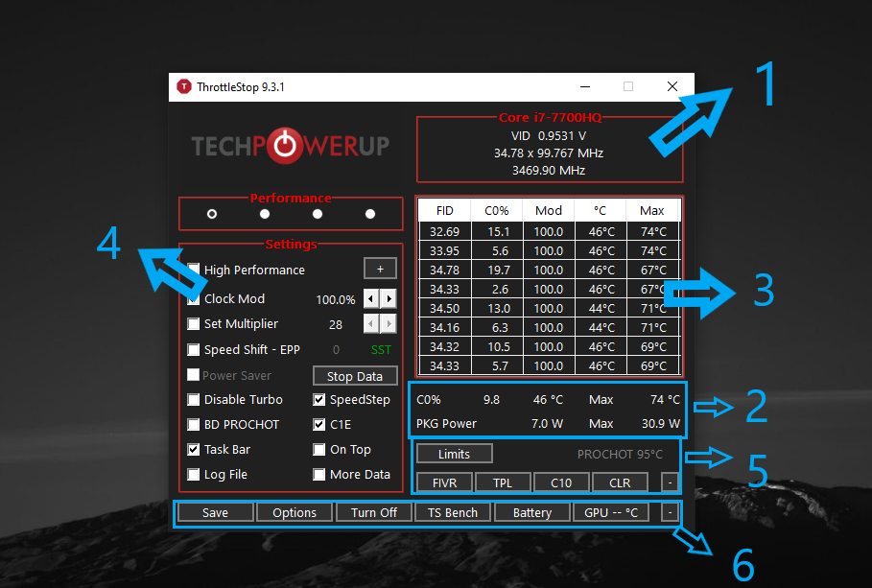Click the PROCHOT 95°C label
The width and height of the screenshot is (872, 588).
point(620,455)
